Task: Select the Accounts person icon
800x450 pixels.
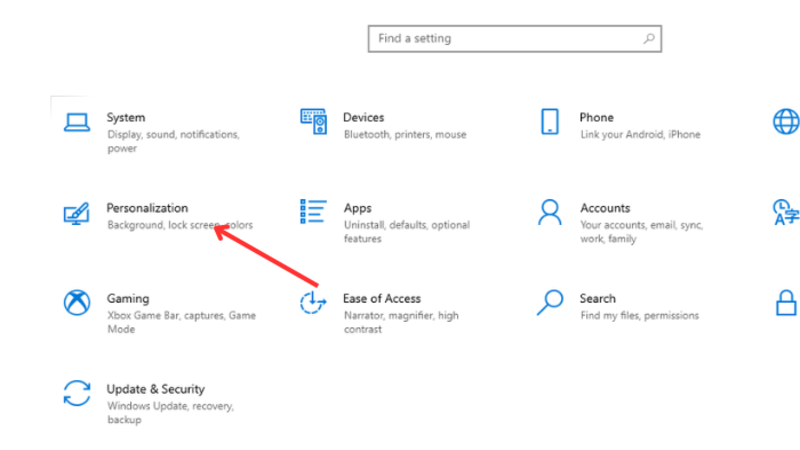Action: [549, 212]
